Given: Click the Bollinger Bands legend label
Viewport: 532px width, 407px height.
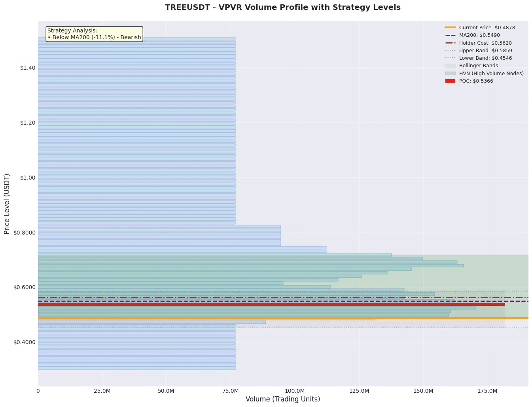Looking at the screenshot, I should pyautogui.click(x=479, y=66).
